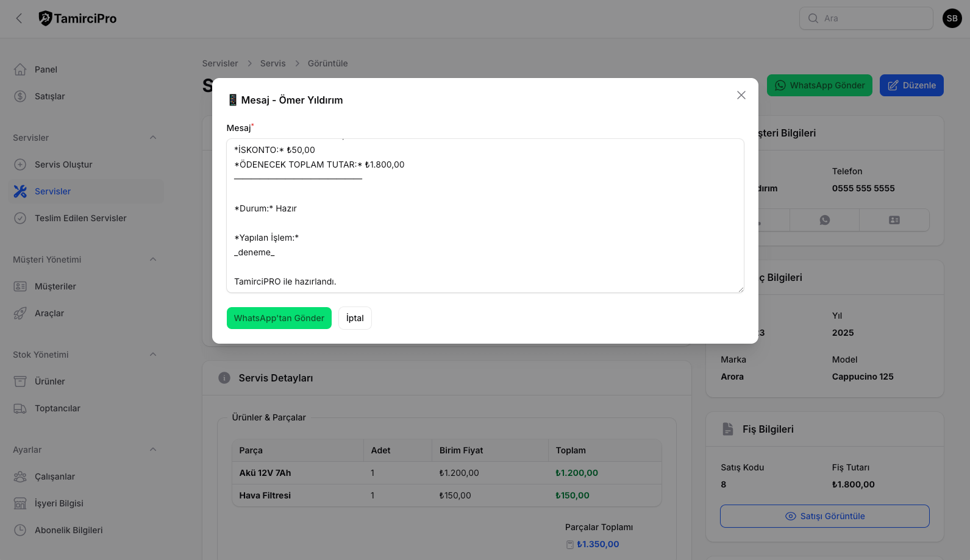
Task: Click inside the Mesaj text area
Action: tap(485, 216)
